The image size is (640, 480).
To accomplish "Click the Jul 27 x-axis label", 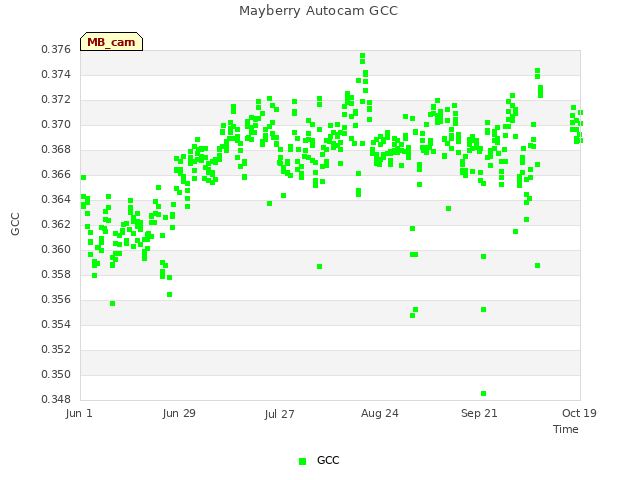I will 279,414.
